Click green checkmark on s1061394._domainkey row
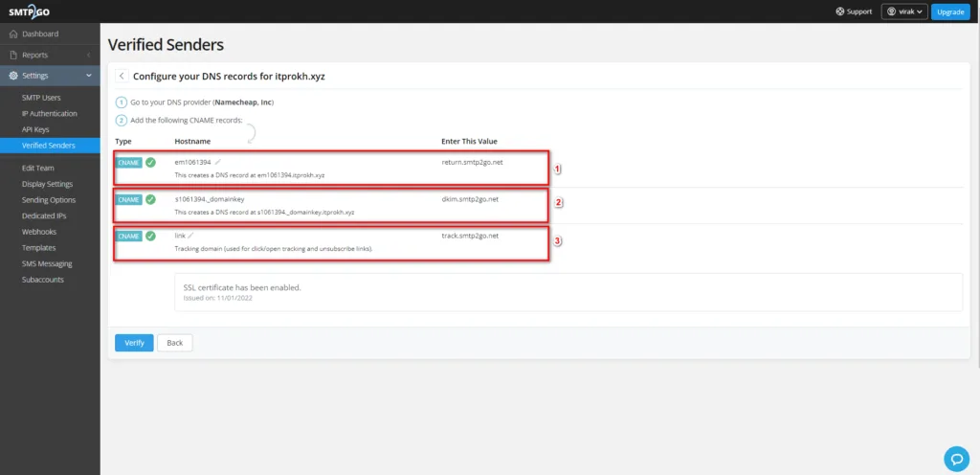Viewport: 980px width, 475px height. coord(150,199)
